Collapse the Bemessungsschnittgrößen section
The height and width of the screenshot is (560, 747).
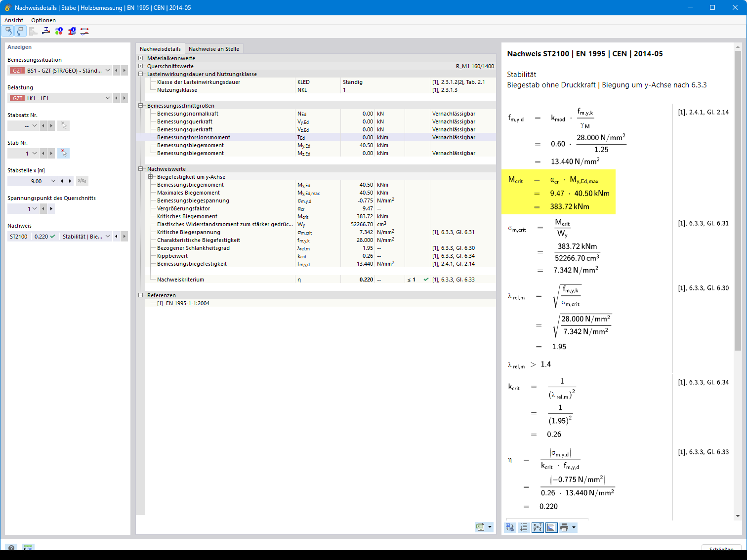(x=141, y=106)
